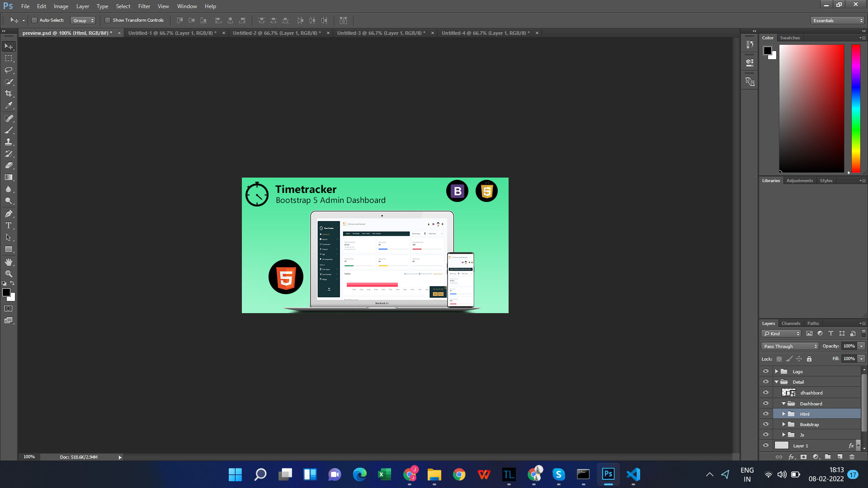Select the Pen tool
Screen dimensions: 868x488
click(9, 214)
